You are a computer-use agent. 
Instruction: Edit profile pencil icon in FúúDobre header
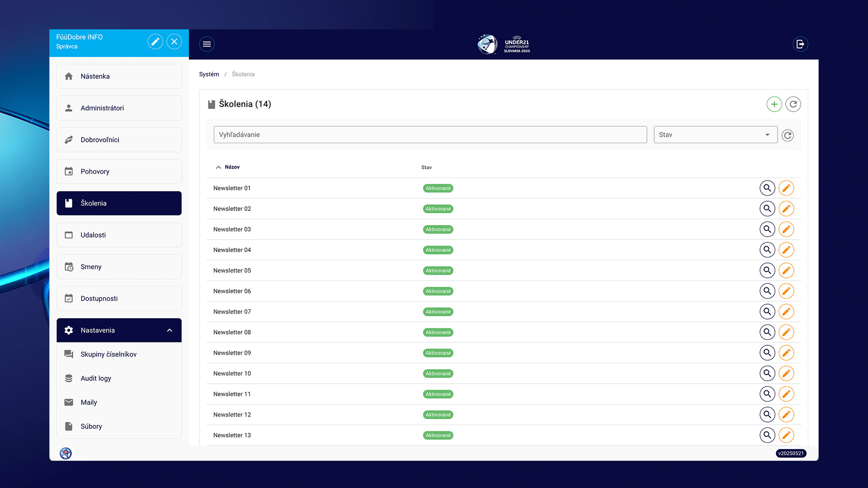(x=155, y=42)
